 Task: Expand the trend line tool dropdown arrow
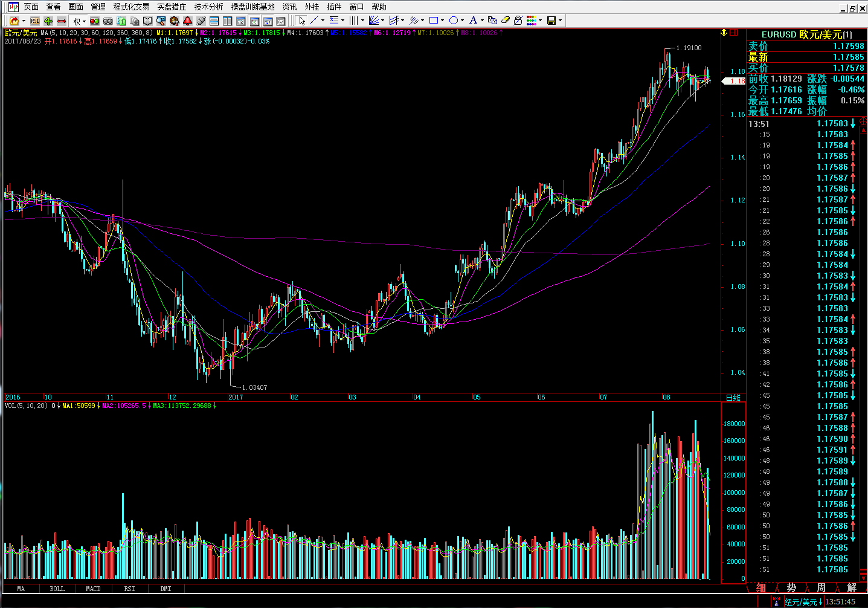[x=323, y=21]
